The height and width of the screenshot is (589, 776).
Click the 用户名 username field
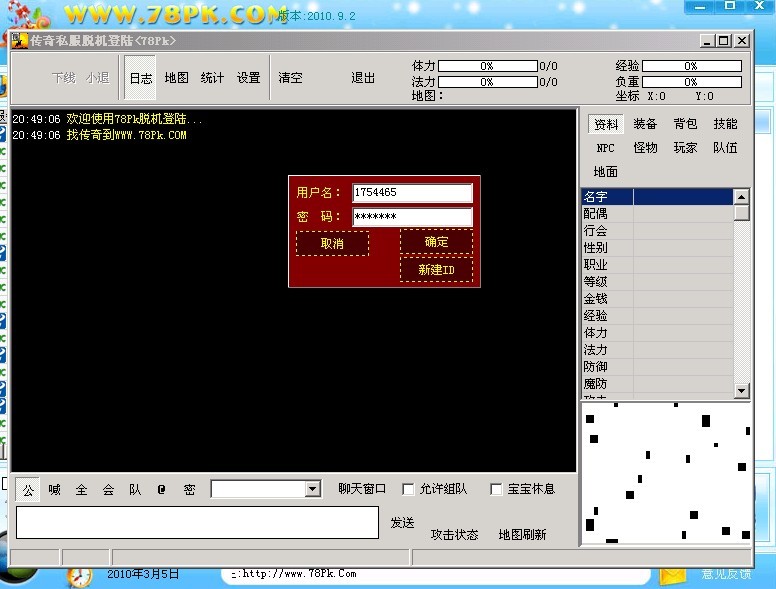coord(412,193)
